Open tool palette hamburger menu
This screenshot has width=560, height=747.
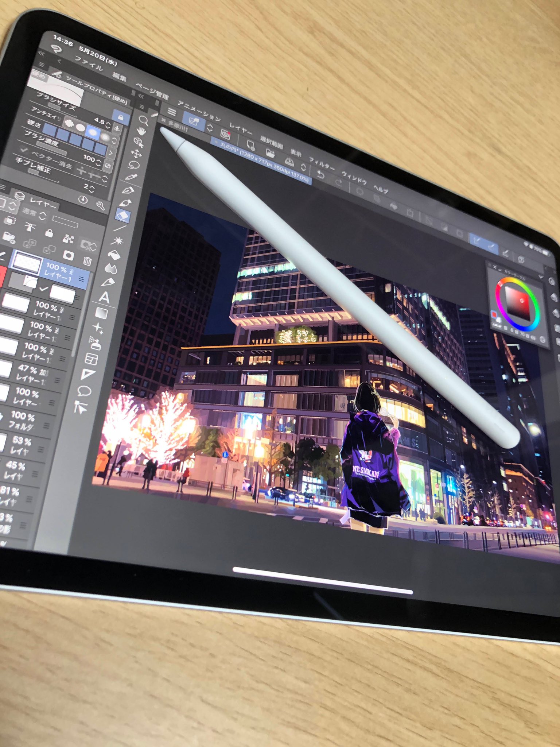(x=141, y=107)
